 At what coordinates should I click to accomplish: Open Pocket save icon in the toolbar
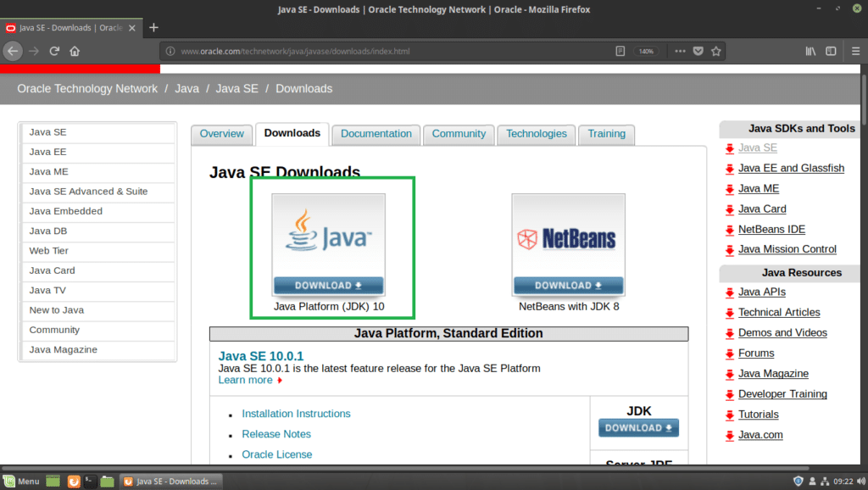point(698,50)
